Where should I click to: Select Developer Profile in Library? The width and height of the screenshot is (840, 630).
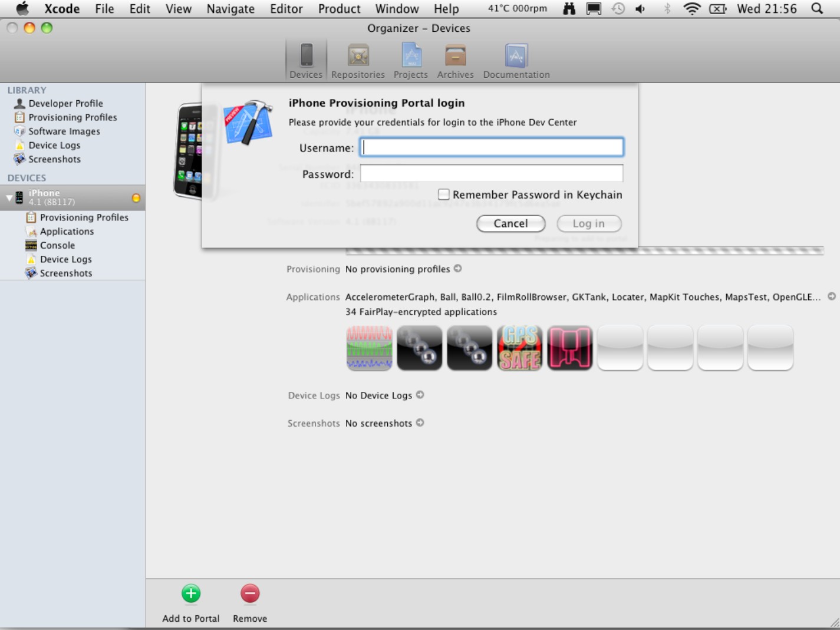coord(65,103)
